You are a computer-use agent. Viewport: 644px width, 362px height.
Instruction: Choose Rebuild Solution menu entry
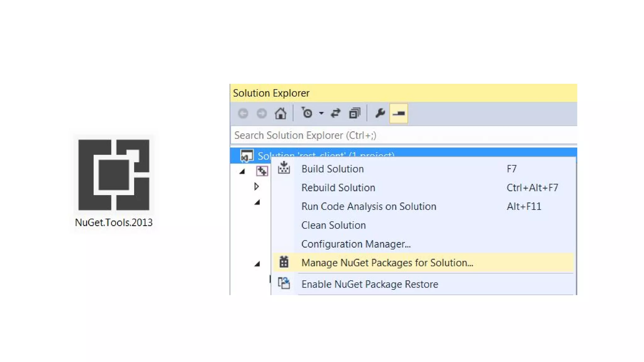pos(338,188)
